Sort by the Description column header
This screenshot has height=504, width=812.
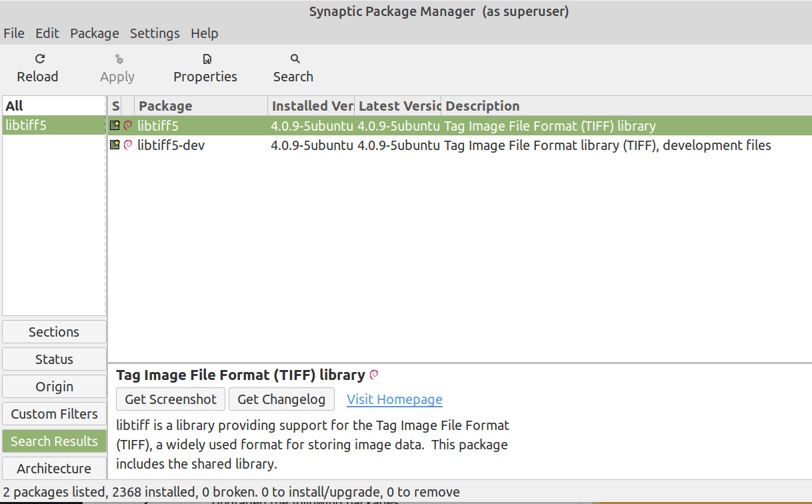pyautogui.click(x=626, y=106)
